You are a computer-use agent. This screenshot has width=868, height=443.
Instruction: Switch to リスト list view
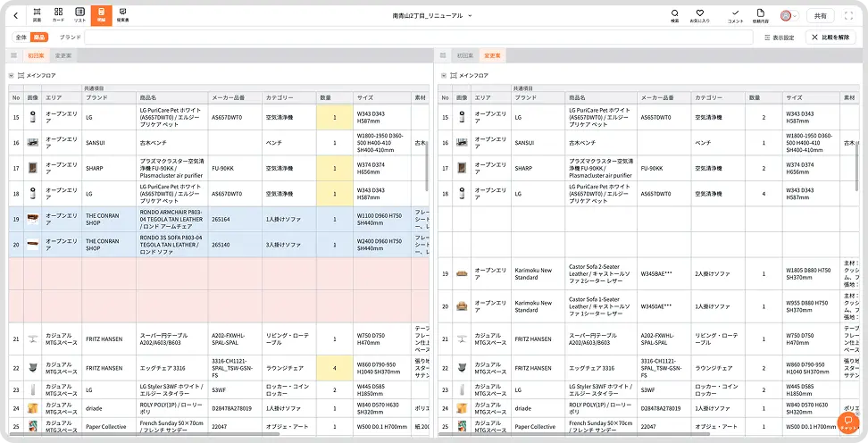pyautogui.click(x=80, y=14)
